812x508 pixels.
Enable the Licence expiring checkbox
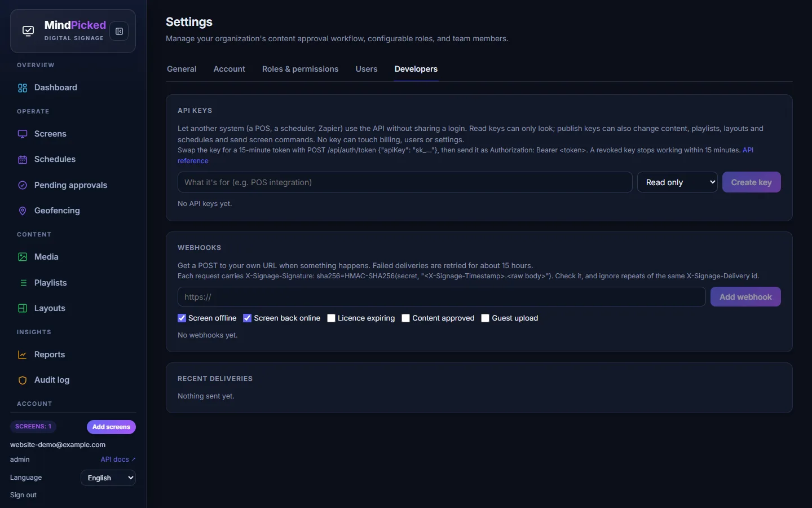tap(331, 318)
